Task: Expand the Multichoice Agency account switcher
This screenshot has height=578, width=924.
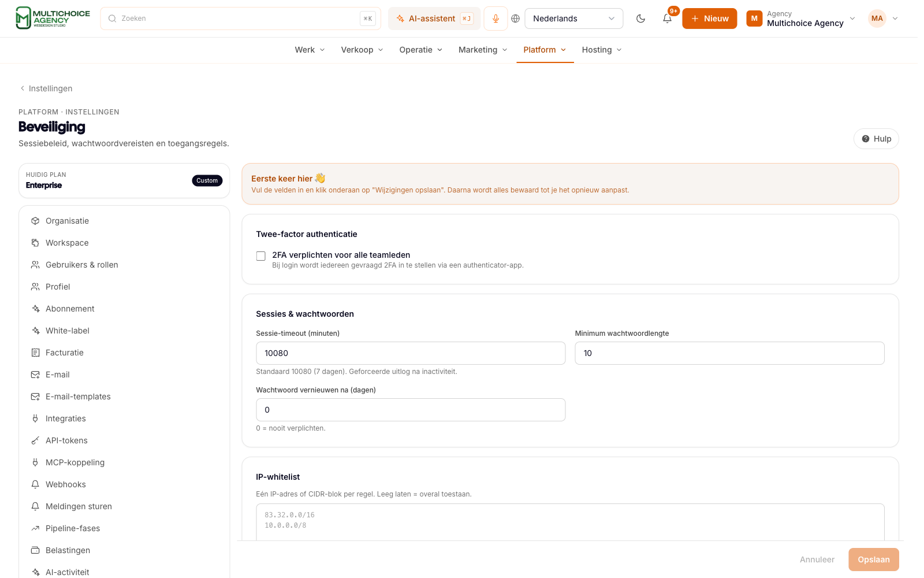Action: [x=801, y=18]
